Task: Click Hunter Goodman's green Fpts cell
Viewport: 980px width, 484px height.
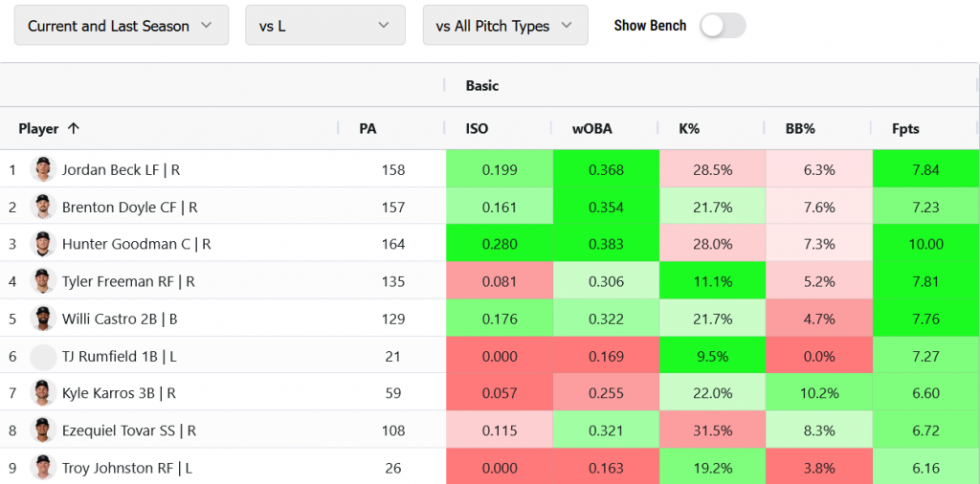Action: click(x=925, y=244)
